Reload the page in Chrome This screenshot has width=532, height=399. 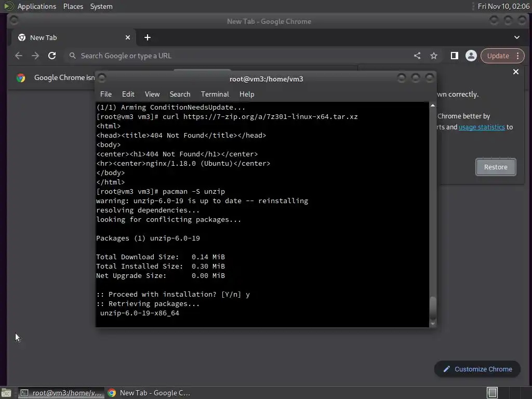point(52,56)
